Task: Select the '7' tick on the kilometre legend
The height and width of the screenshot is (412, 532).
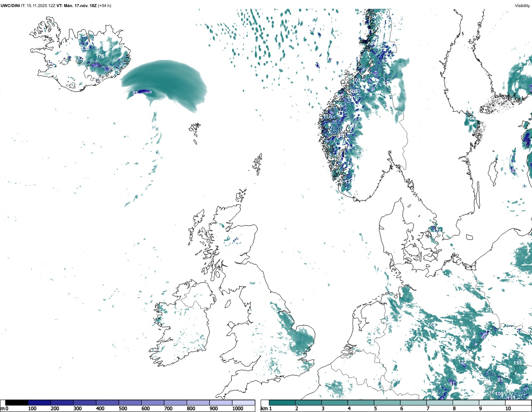Action: coord(428,409)
